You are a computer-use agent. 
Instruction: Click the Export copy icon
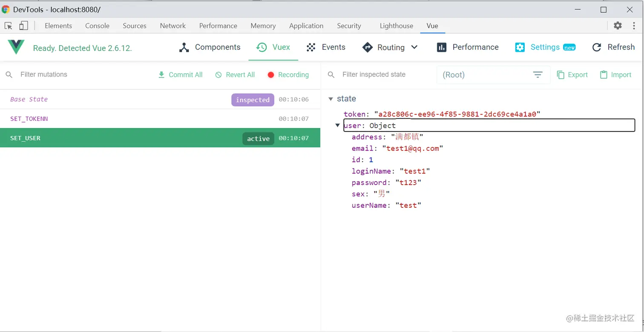coord(561,75)
